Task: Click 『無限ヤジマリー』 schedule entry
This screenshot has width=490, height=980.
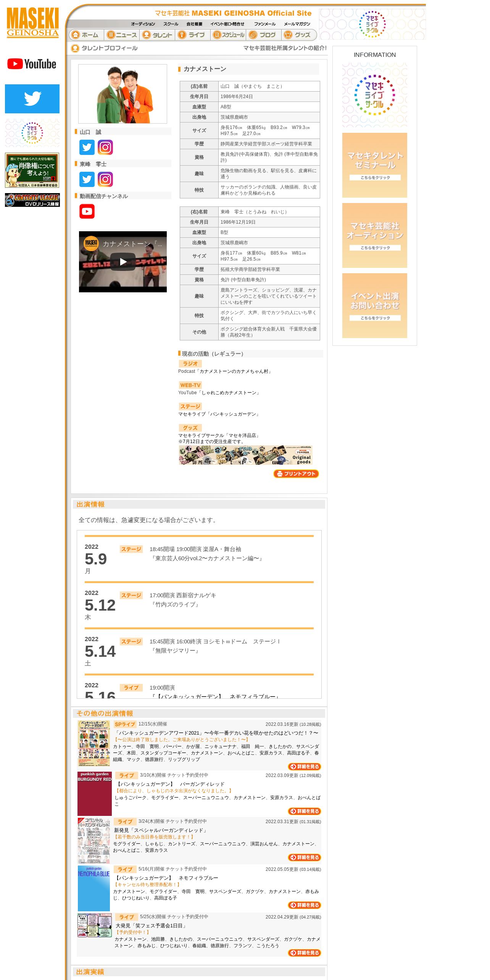Action: pyautogui.click(x=175, y=651)
